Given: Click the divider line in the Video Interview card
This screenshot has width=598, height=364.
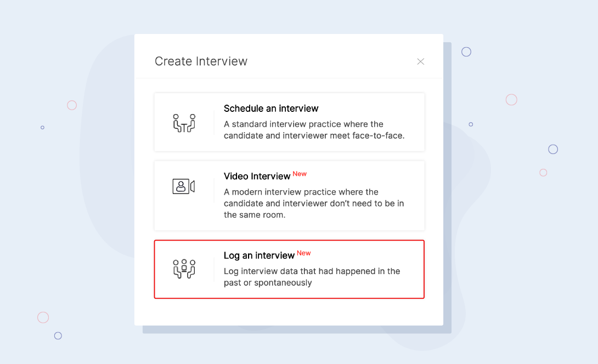Looking at the screenshot, I should [214, 190].
